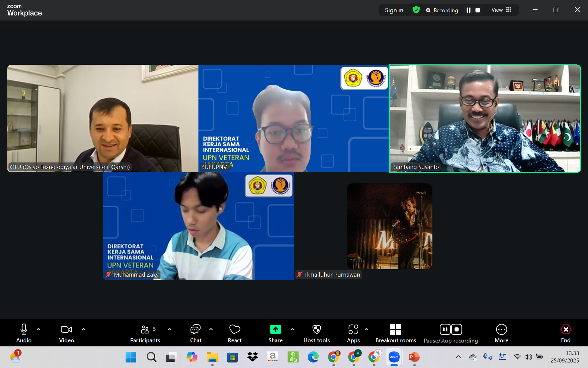
Task: Expand audio settings arrow
Action: click(39, 329)
